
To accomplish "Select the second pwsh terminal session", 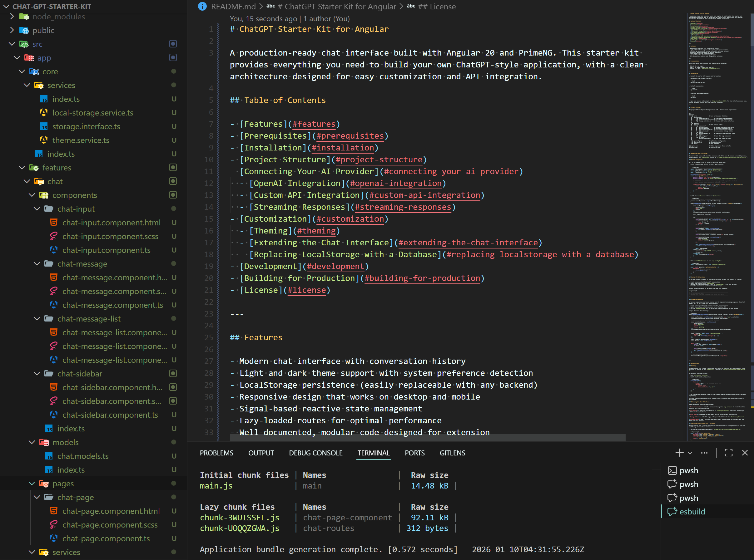I will tap(688, 484).
